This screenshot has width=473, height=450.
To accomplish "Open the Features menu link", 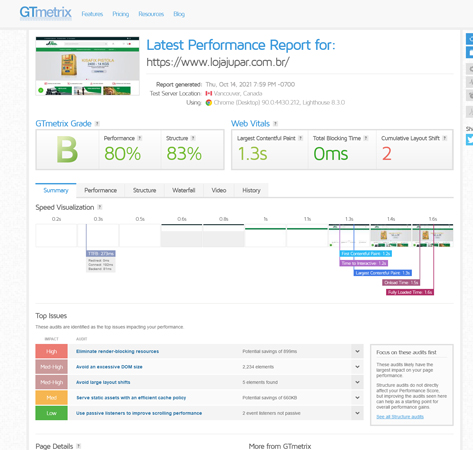I will [92, 14].
